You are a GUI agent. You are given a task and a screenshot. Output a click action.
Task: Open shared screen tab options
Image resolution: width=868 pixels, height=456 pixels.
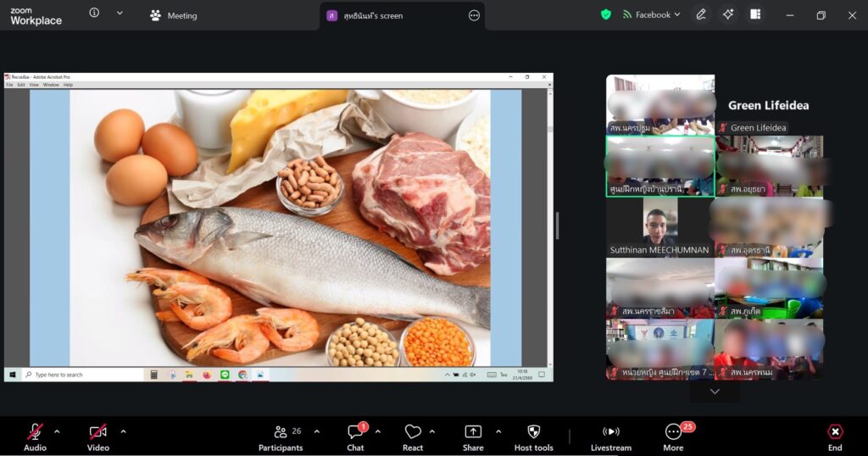[x=474, y=15]
